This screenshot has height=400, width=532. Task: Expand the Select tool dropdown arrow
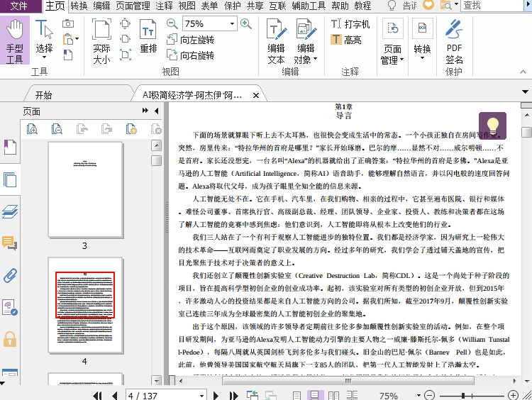click(44, 57)
